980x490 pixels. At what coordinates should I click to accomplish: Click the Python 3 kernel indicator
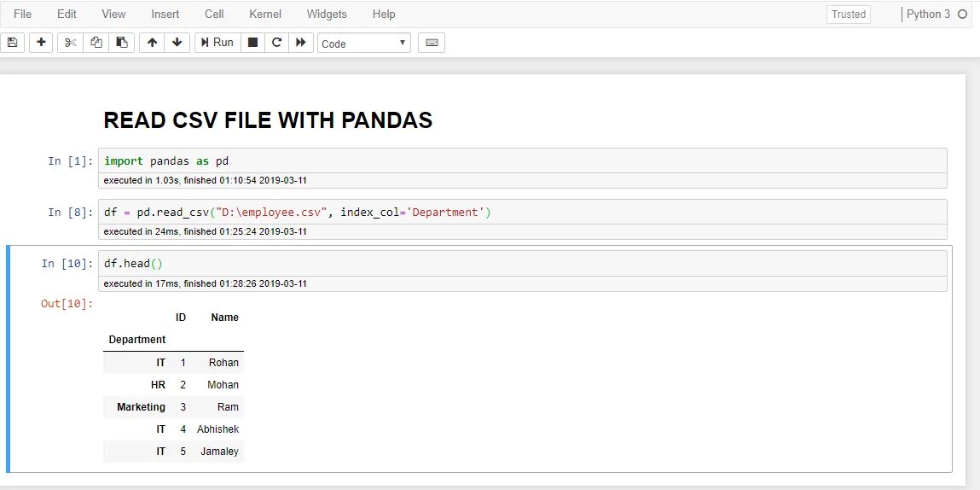(x=930, y=15)
